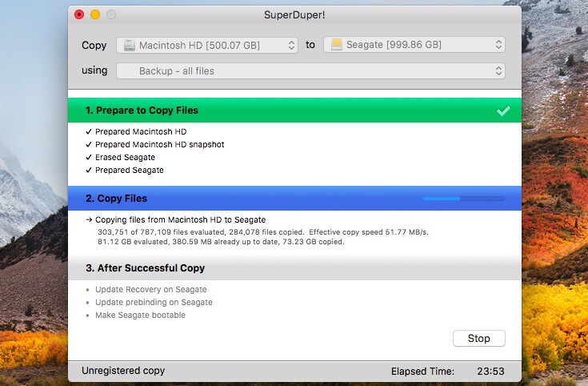
Task: Click the yellow Seagate drive icon
Action: [336, 44]
